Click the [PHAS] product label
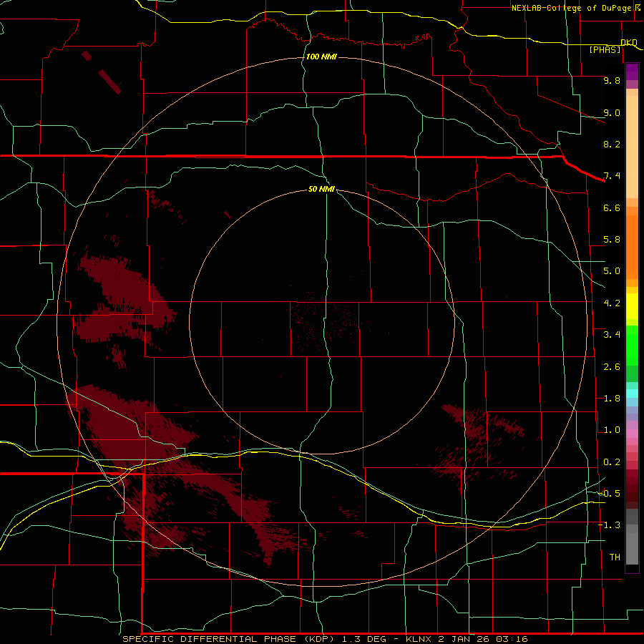 coord(605,49)
